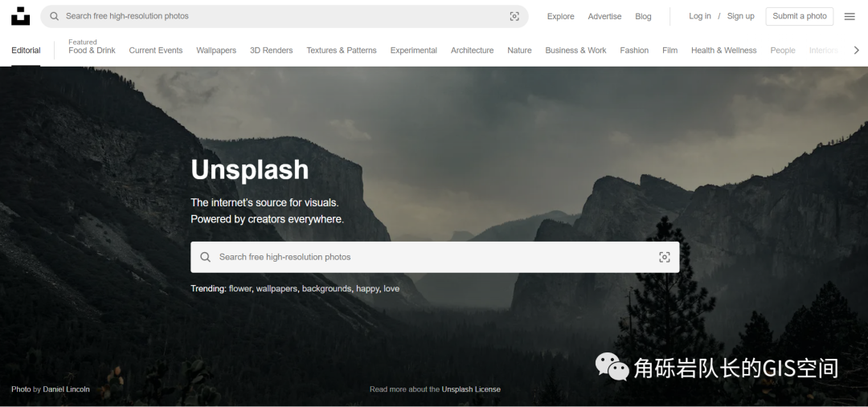Focus the top search photos field

pos(285,16)
